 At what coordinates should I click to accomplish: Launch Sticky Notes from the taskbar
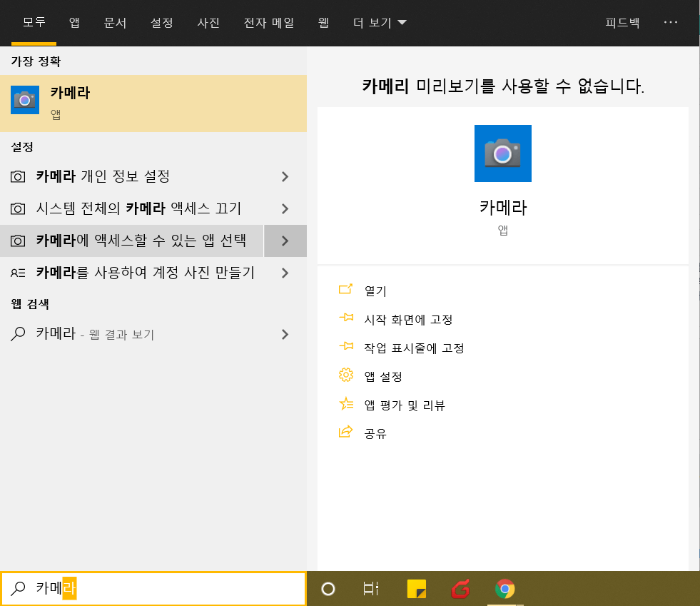tap(417, 589)
